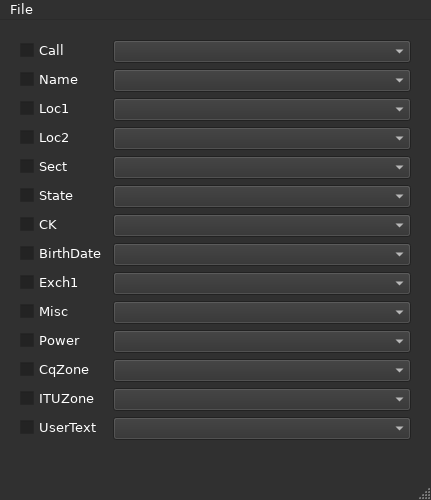Tick the UserText checkbox
This screenshot has width=431, height=500.
[27, 427]
